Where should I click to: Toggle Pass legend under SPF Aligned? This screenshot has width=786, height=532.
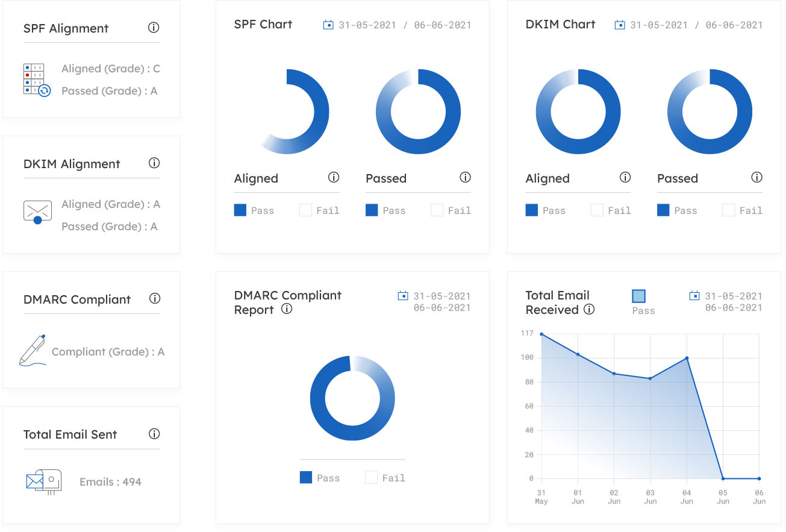(254, 210)
